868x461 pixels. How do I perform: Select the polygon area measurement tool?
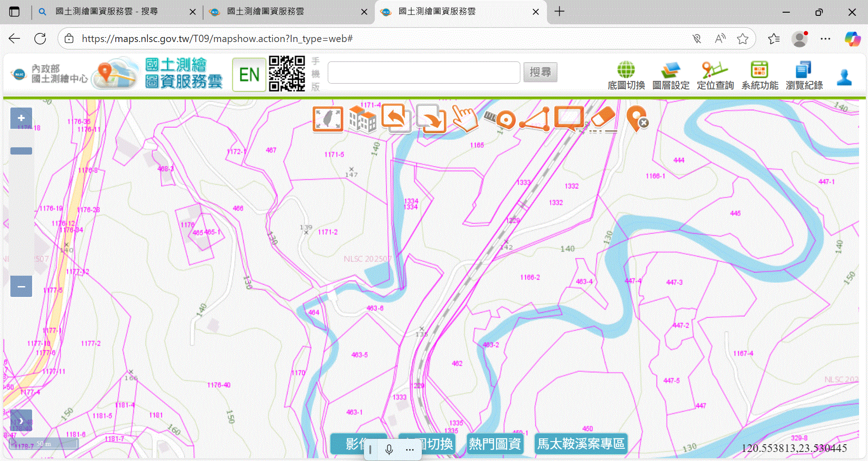click(535, 120)
